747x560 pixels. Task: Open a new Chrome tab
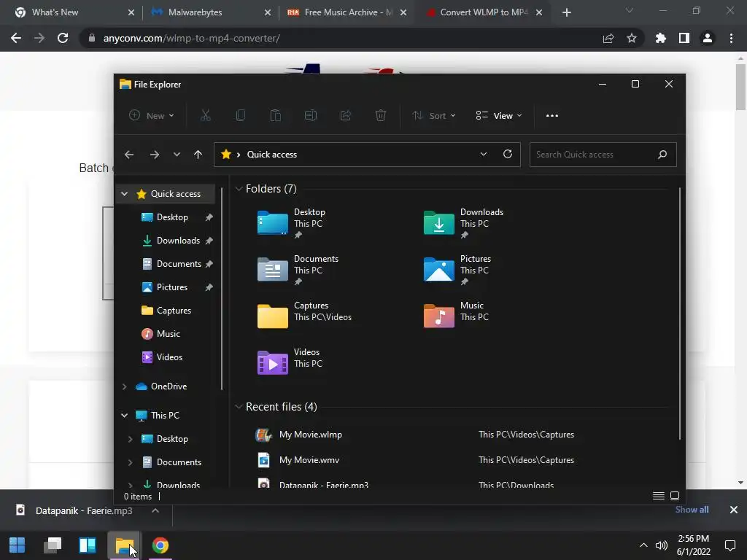[566, 12]
